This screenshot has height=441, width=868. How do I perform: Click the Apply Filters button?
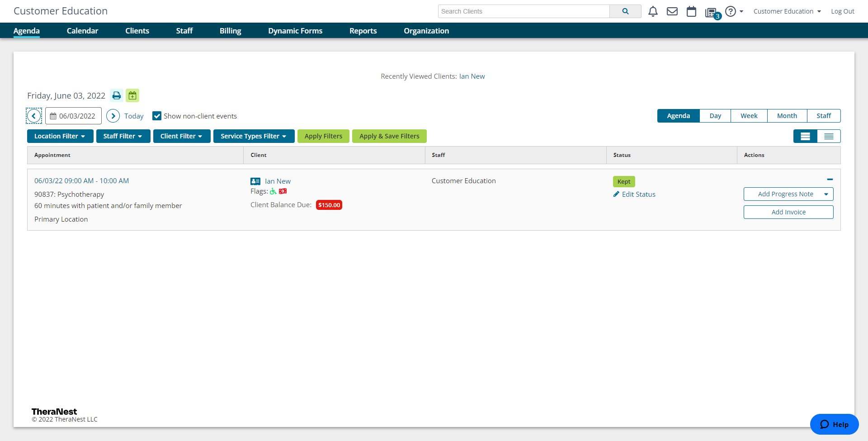click(323, 136)
